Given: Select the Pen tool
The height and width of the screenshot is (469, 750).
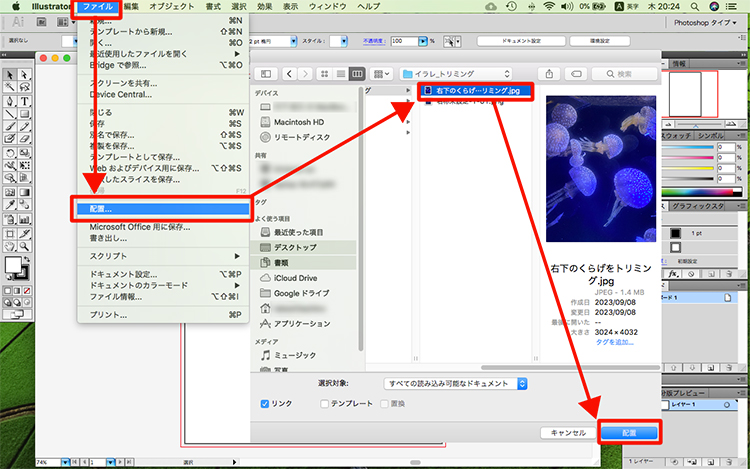Looking at the screenshot, I should (8, 100).
